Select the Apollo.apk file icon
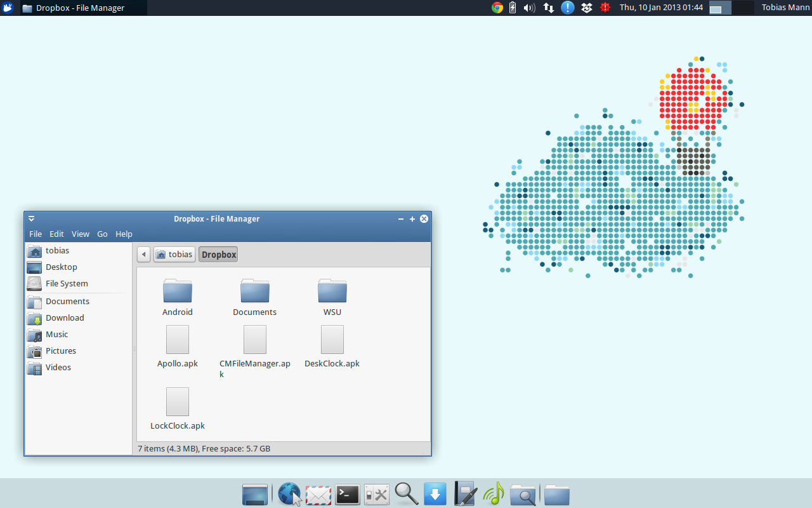Image resolution: width=812 pixels, height=508 pixels. tap(178, 340)
